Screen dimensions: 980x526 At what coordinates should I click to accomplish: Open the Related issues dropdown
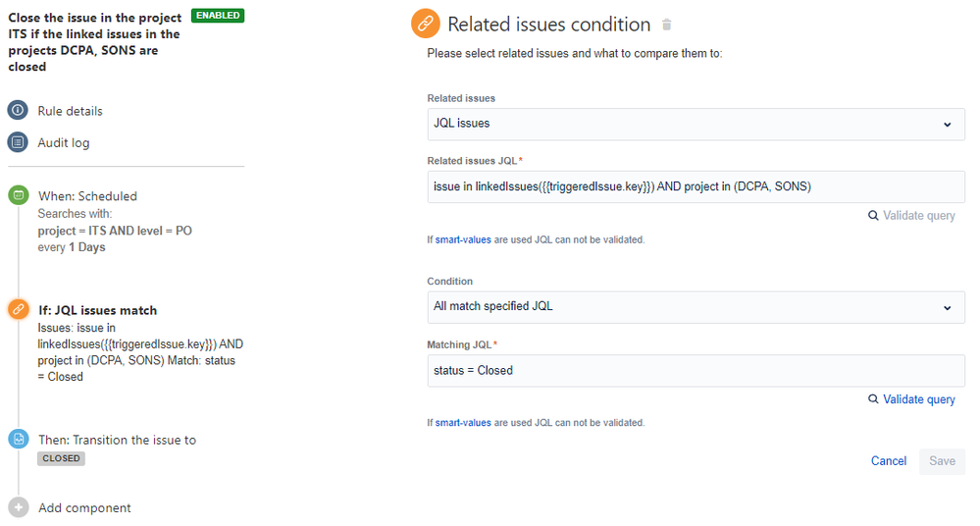click(696, 124)
